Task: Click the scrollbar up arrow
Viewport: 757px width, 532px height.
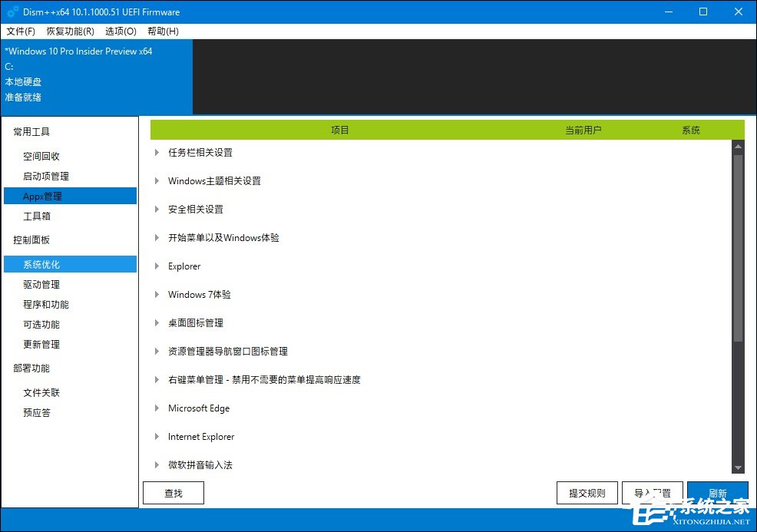Action: [x=738, y=146]
